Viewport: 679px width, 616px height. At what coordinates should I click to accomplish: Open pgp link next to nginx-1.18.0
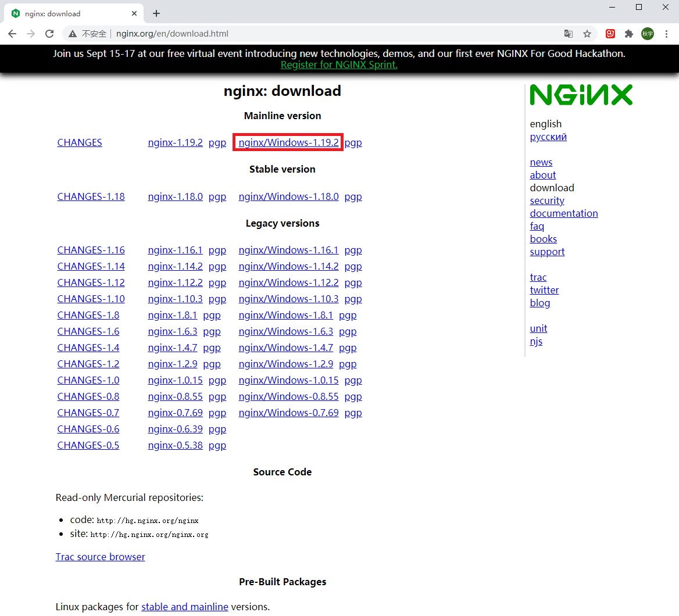coord(217,196)
